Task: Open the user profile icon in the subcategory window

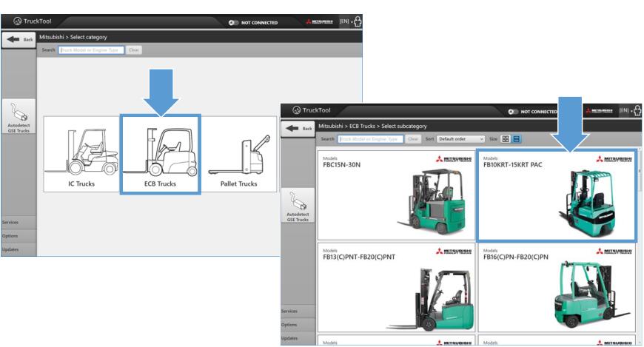Action: pos(637,110)
